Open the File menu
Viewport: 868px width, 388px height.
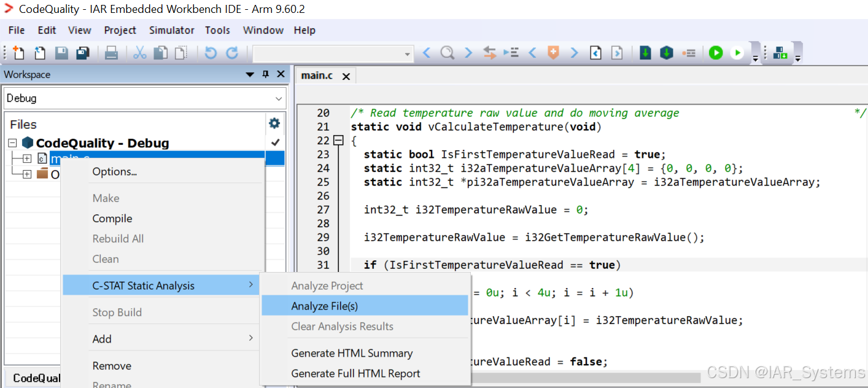(17, 30)
